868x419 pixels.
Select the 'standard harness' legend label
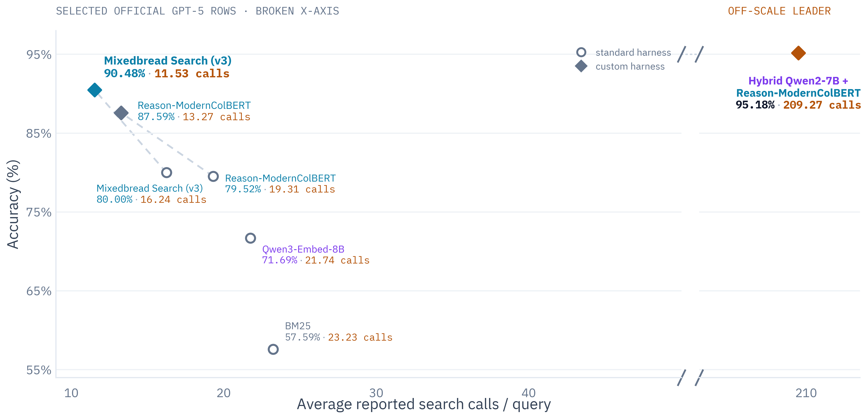coord(633,53)
